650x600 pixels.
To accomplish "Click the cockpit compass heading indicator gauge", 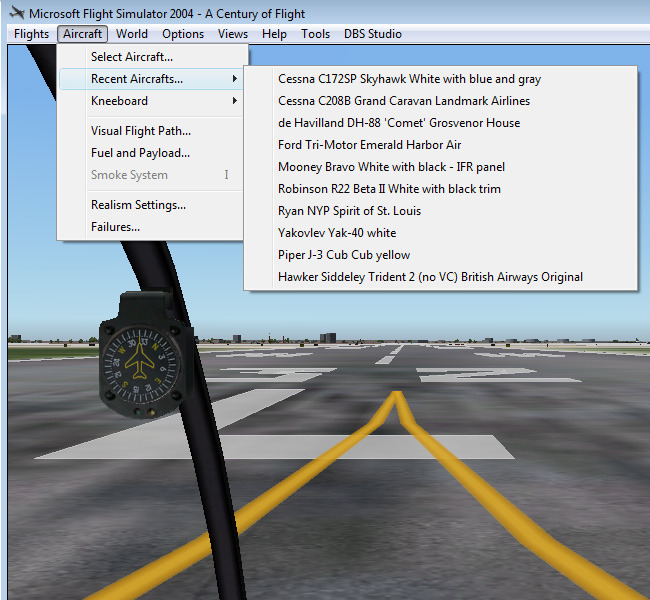I will point(141,364).
